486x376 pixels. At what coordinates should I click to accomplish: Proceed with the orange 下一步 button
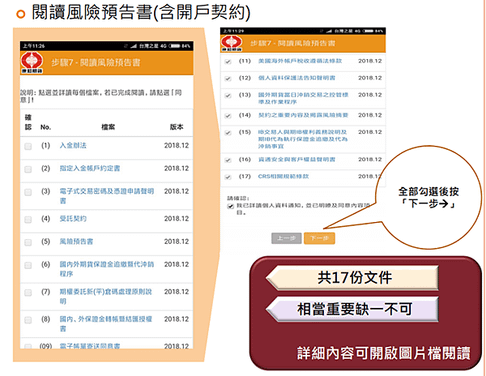click(x=319, y=238)
